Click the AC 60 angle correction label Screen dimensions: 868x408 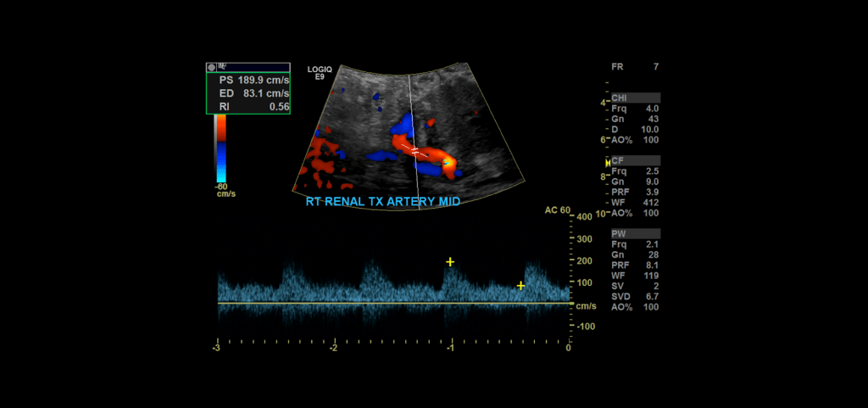[558, 210]
